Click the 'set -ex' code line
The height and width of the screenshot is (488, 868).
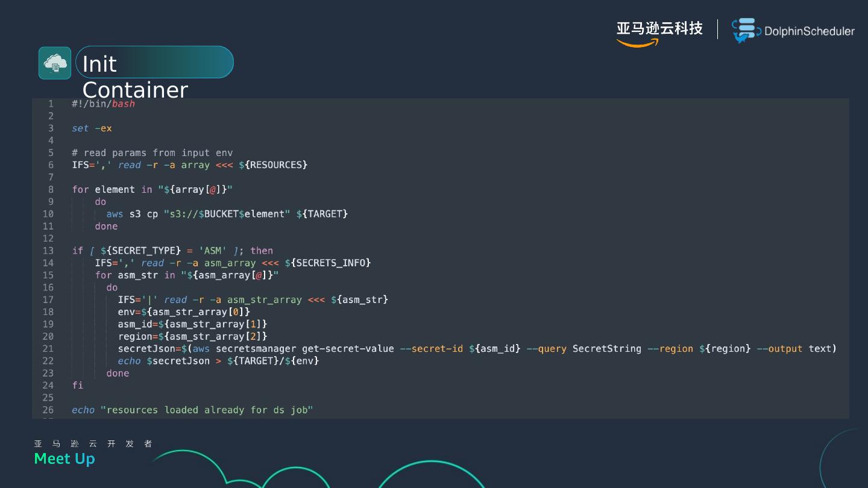pyautogui.click(x=92, y=128)
